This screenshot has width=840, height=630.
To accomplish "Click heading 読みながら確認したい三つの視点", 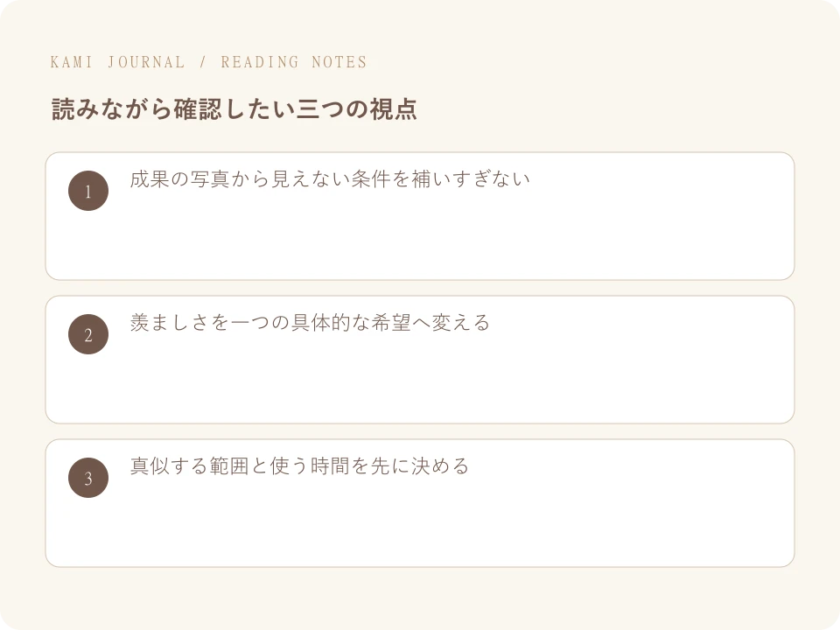I will coord(234,109).
